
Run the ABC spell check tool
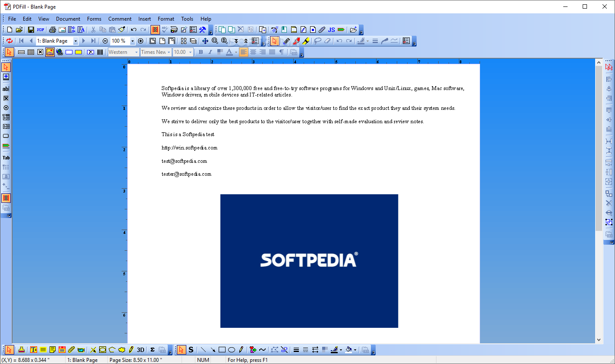click(165, 30)
